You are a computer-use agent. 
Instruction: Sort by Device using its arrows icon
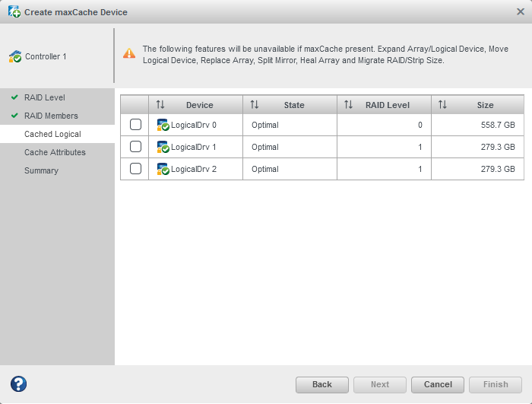click(x=160, y=105)
